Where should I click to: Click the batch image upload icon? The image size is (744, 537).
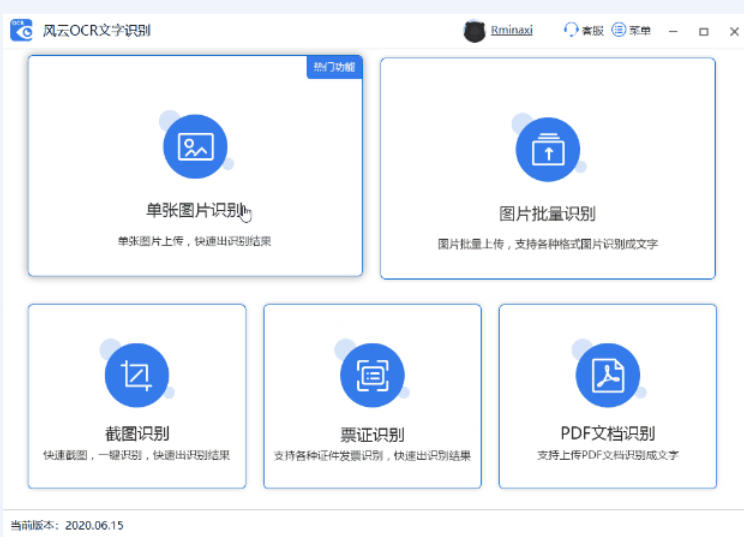click(x=547, y=150)
